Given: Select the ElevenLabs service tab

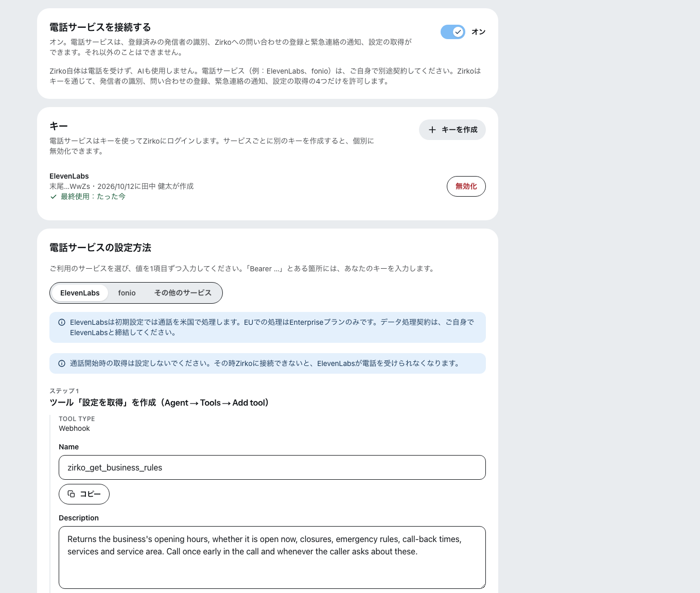Looking at the screenshot, I should (x=80, y=293).
